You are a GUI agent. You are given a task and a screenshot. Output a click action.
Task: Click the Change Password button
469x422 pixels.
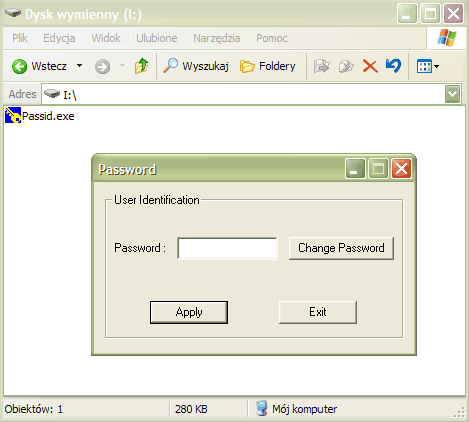tap(341, 248)
